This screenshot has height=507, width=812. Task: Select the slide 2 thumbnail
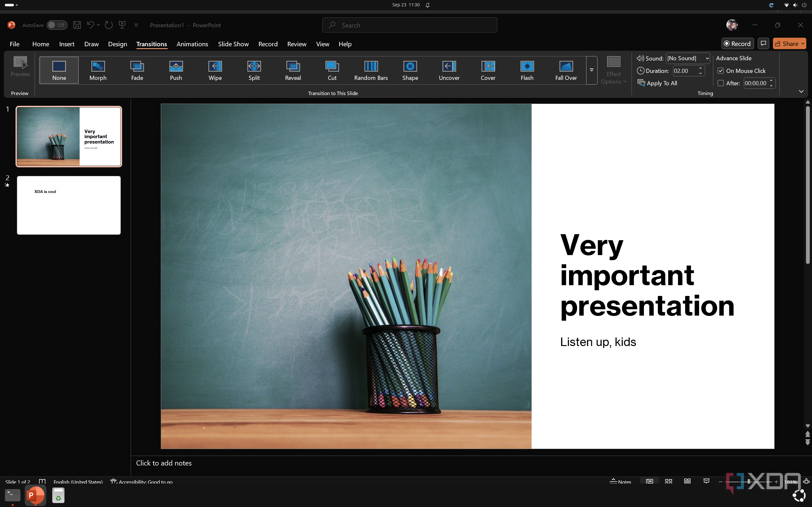[69, 205]
